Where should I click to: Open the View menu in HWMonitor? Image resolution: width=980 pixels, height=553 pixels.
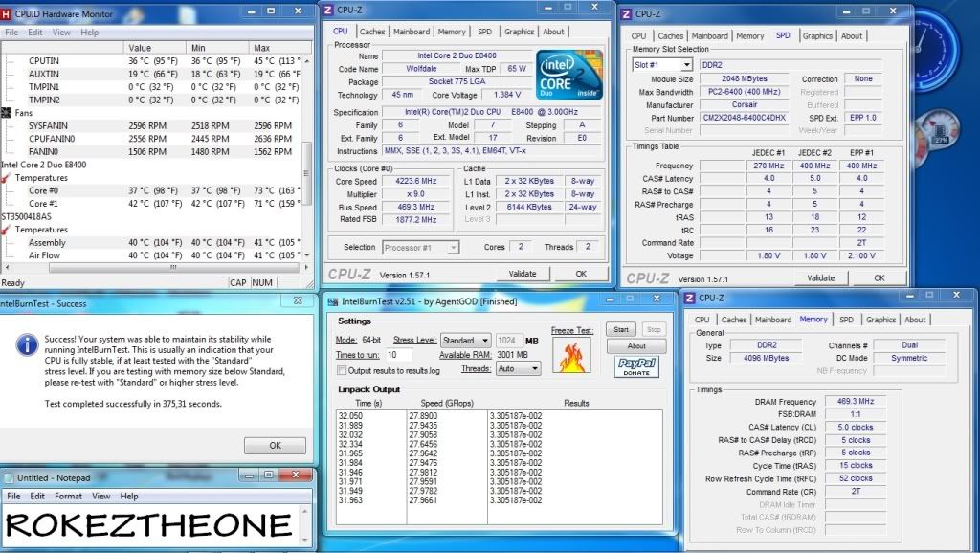(x=61, y=32)
